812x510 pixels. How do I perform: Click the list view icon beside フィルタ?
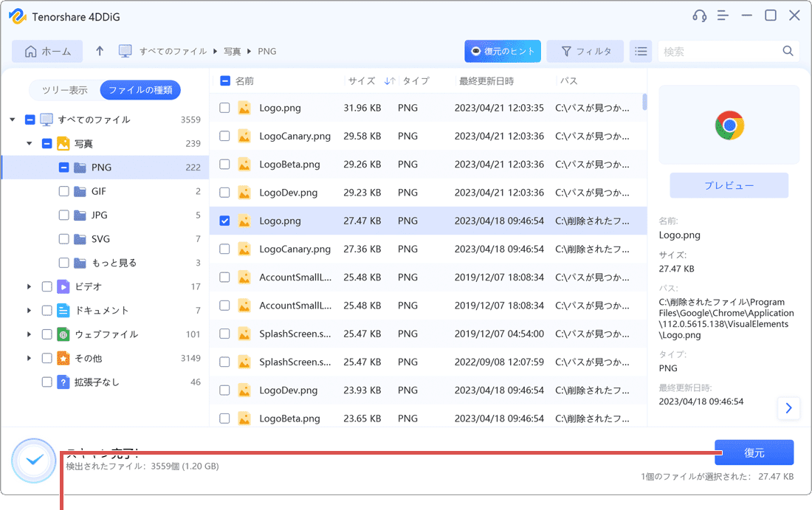tap(641, 51)
